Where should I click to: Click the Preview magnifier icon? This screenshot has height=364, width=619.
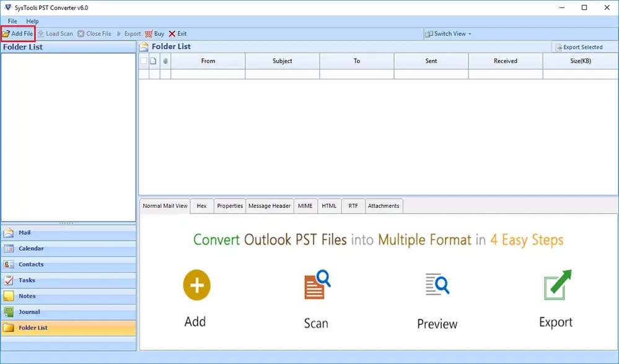(x=437, y=284)
